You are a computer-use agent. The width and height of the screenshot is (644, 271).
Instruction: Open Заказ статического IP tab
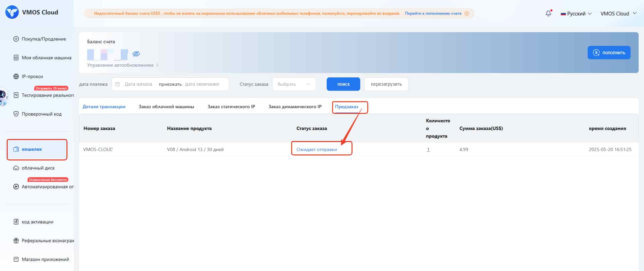(231, 107)
